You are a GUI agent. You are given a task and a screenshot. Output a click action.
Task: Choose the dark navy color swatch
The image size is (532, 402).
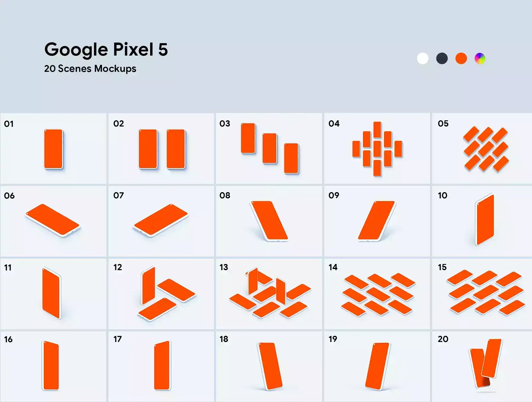point(442,58)
